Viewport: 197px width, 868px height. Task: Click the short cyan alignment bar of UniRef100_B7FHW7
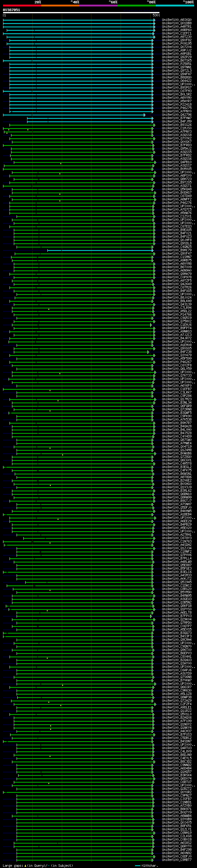point(90,118)
